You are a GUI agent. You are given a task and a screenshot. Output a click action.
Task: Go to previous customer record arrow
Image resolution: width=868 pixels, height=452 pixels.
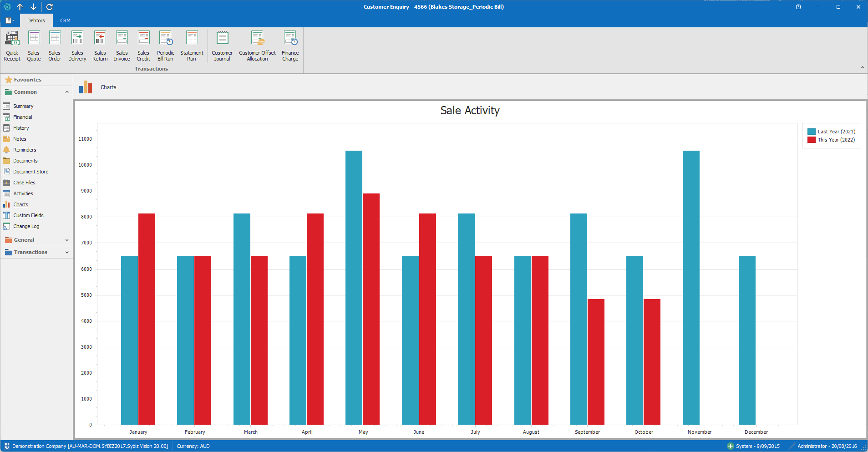pyautogui.click(x=20, y=7)
